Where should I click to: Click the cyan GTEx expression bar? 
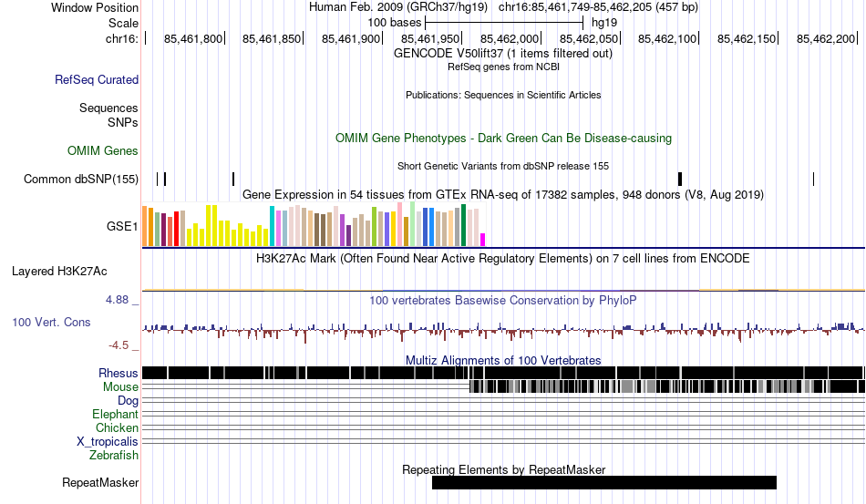pos(272,226)
